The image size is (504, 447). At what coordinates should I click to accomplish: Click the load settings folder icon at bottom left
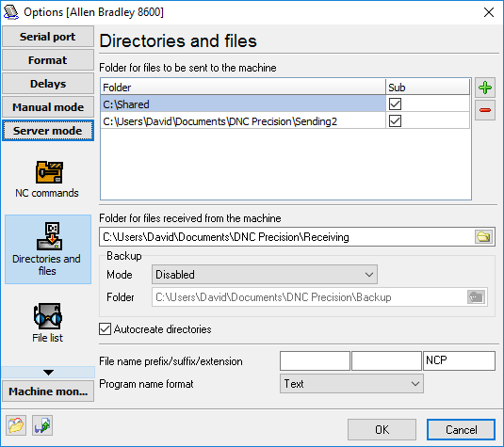(16, 425)
